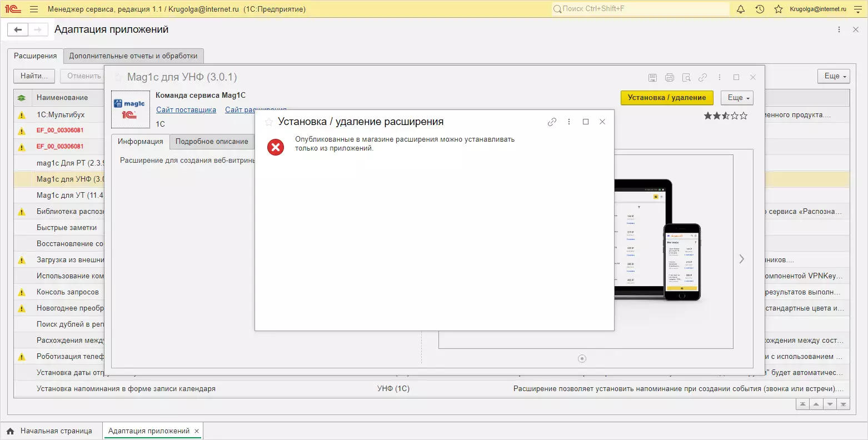Add Установка / удаление расширения dialog to favorites

pyautogui.click(x=269, y=122)
